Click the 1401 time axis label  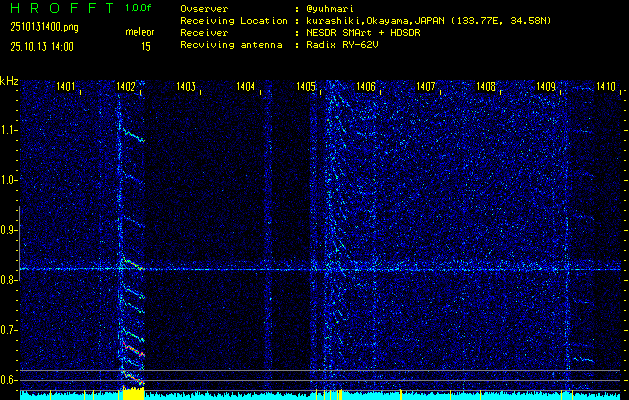tap(67, 88)
